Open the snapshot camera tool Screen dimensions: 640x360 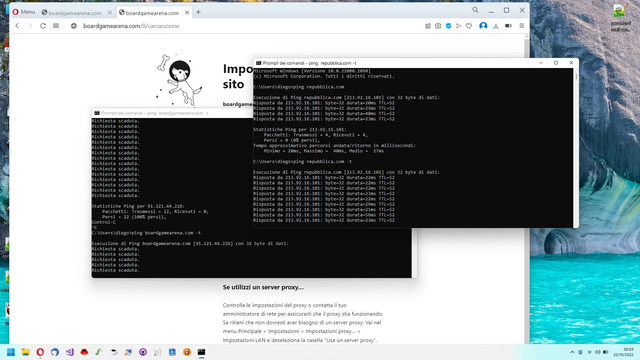click(x=438, y=26)
